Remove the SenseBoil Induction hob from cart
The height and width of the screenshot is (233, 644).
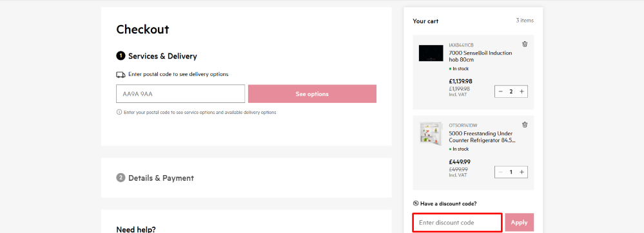(x=525, y=44)
